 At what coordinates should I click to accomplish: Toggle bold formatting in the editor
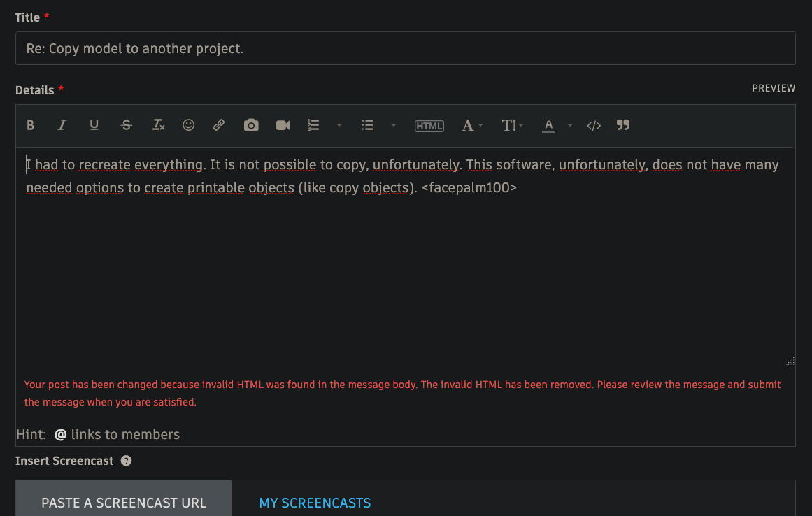coord(30,125)
